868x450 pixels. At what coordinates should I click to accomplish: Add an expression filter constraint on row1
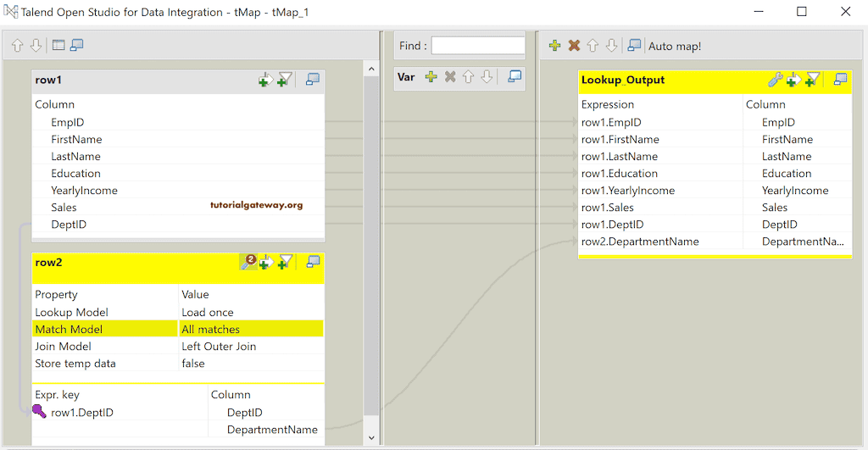click(x=265, y=80)
